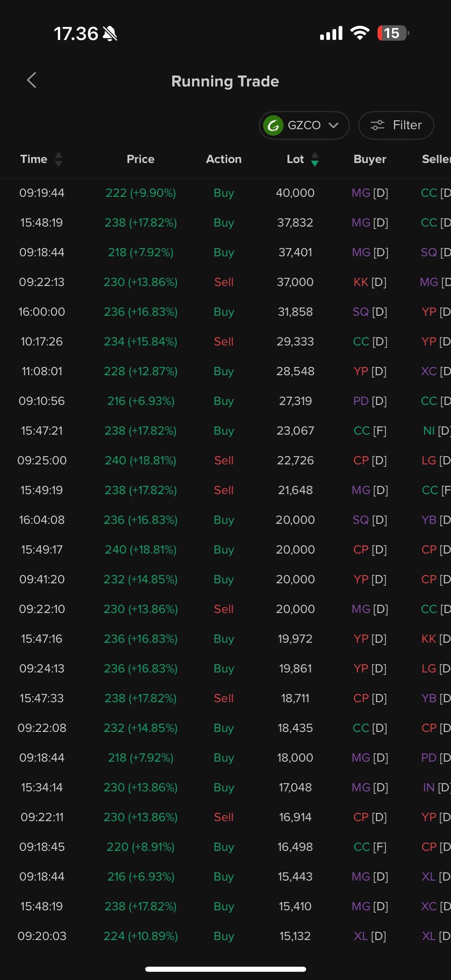Tap the Price column header
This screenshot has height=980, width=451.
(x=140, y=159)
